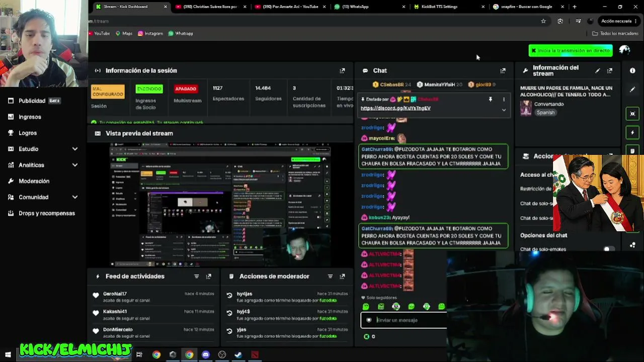Open the Maps bookmark
The width and height of the screenshot is (644, 362).
pos(124,33)
